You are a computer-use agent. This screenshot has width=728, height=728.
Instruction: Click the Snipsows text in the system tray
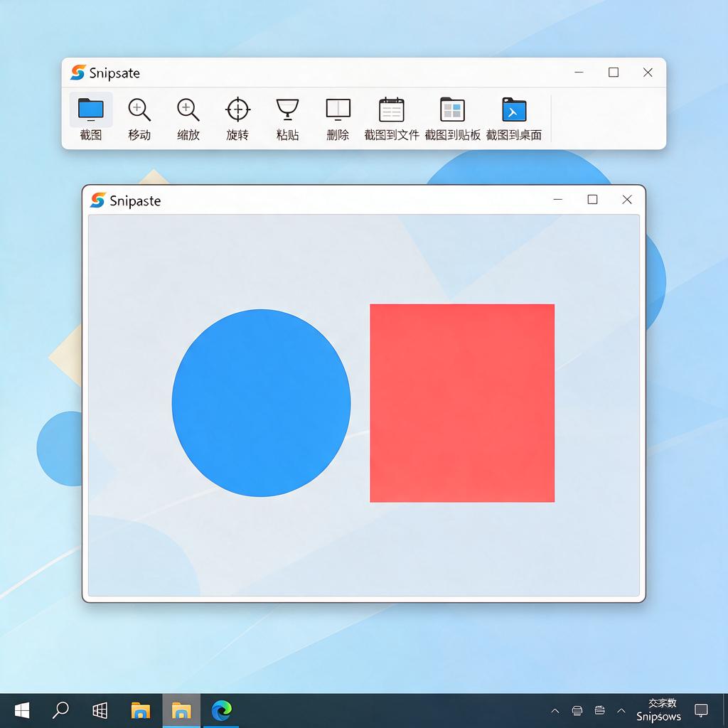click(x=658, y=717)
